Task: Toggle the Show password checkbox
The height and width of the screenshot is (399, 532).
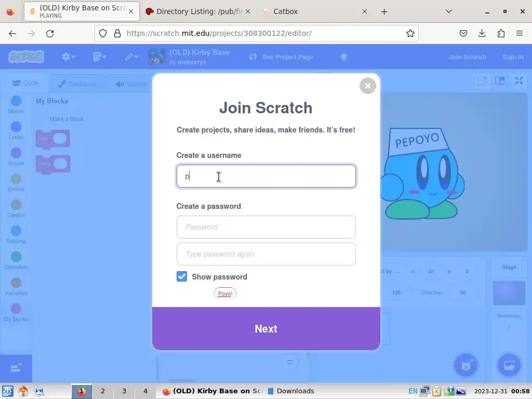Action: point(182,276)
